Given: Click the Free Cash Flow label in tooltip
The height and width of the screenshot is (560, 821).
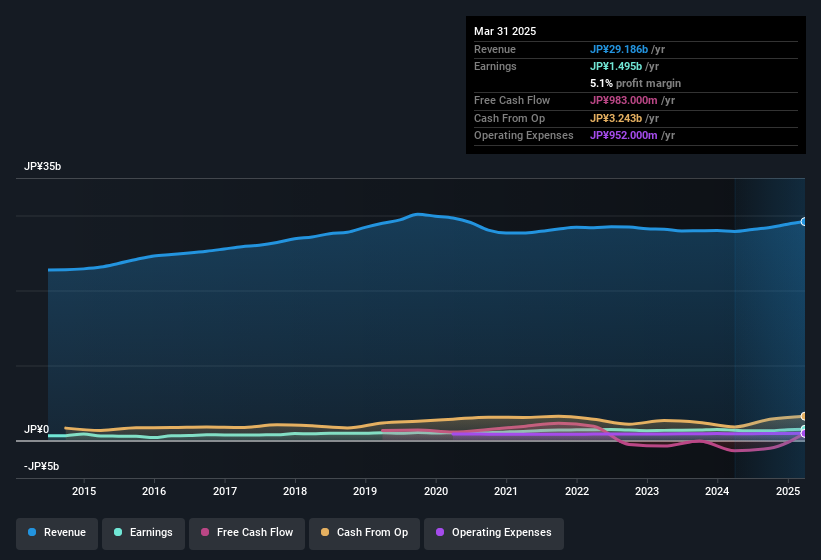Looking at the screenshot, I should tap(512, 100).
